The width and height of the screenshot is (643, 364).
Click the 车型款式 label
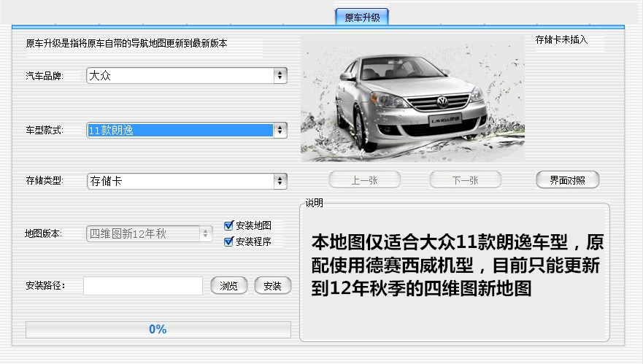45,131
